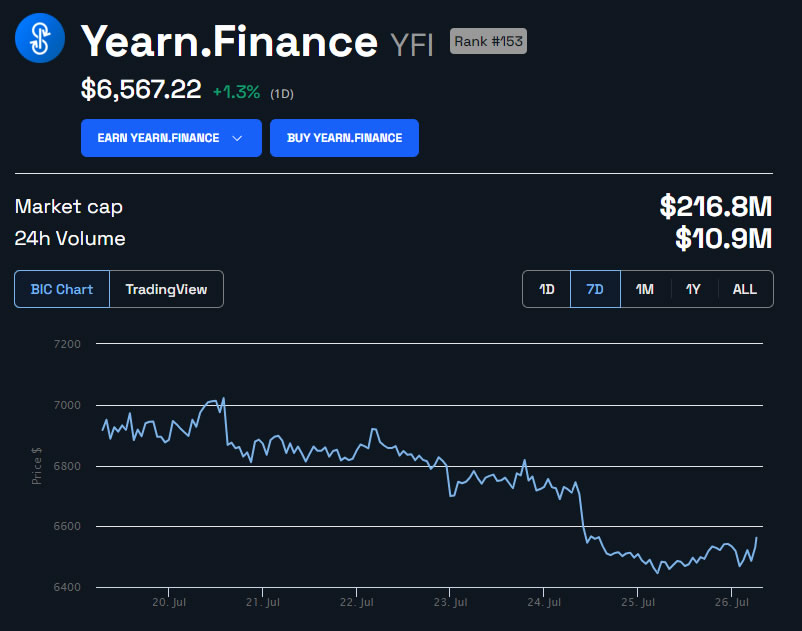
Task: Click the +1.3% price change indicator
Action: [236, 92]
